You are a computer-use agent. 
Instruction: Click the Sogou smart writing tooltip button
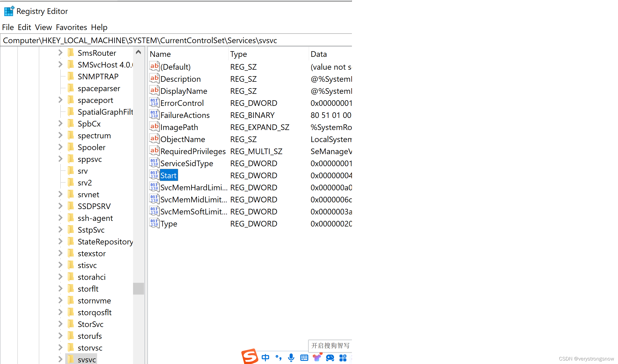[330, 346]
